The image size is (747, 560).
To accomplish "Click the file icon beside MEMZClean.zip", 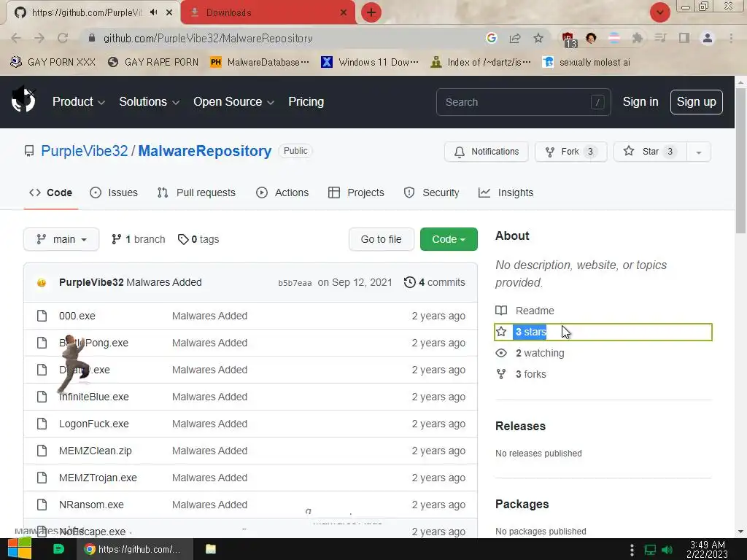I will point(42,451).
